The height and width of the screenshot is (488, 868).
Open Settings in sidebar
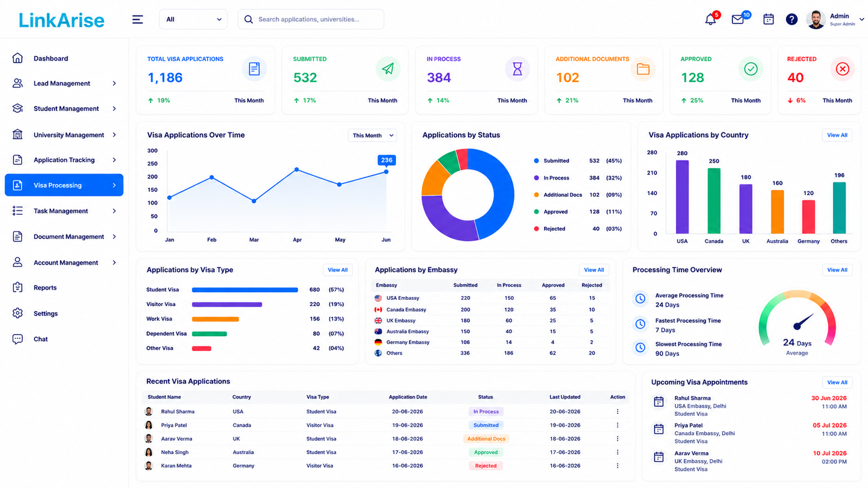pyautogui.click(x=46, y=313)
